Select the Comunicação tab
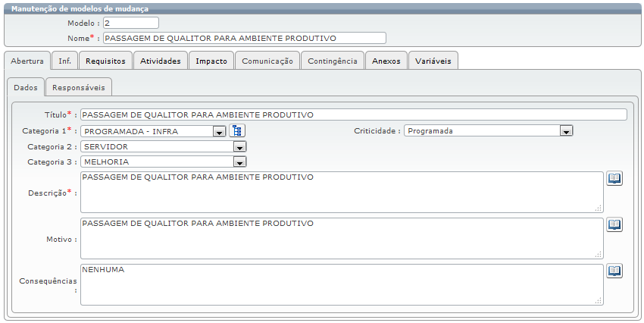This screenshot has height=323, width=644. tap(267, 61)
